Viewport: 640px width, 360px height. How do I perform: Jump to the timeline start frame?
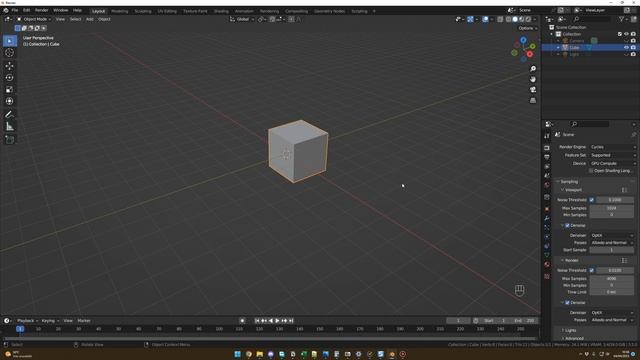pos(257,321)
